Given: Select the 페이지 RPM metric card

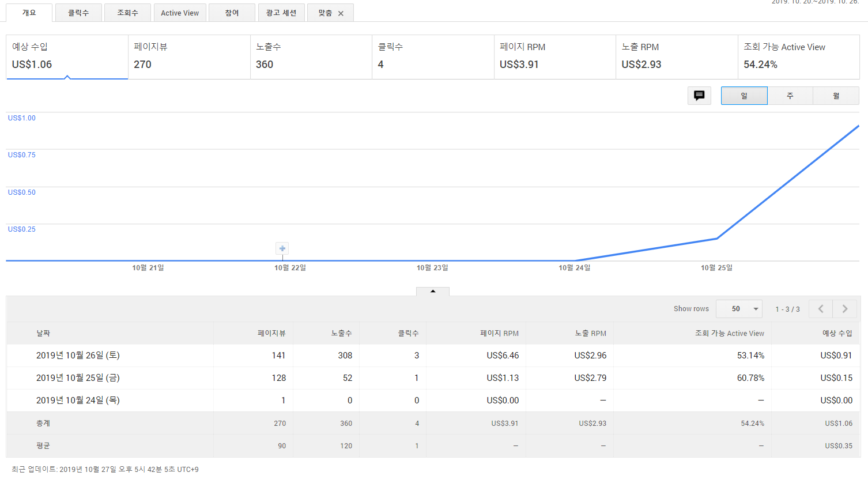Looking at the screenshot, I should tap(555, 56).
